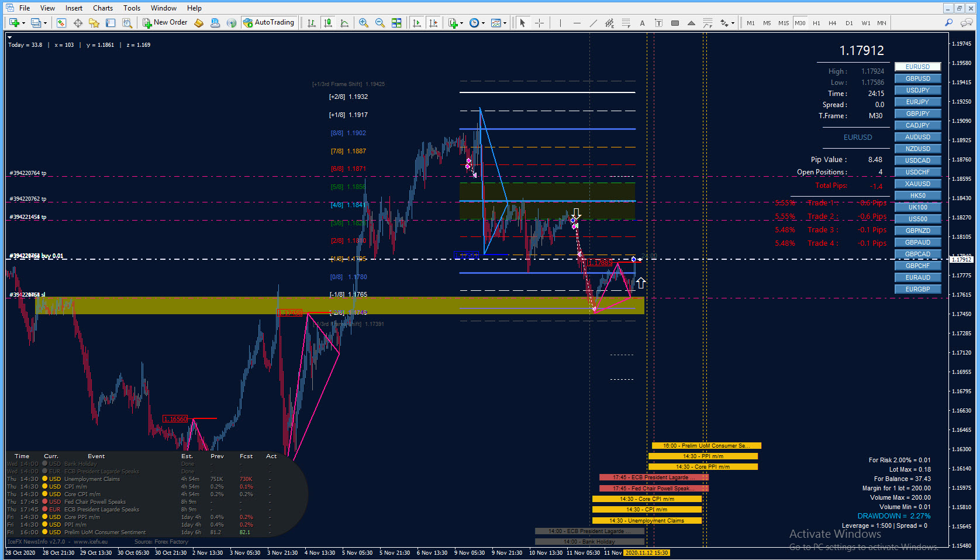The image size is (980, 560).
Task: Select the H4 timeframe
Action: click(833, 23)
